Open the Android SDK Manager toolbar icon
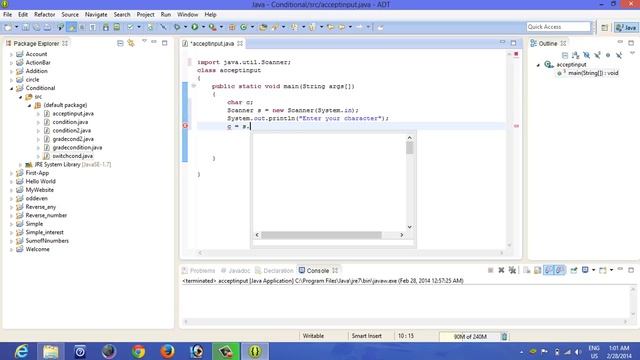Viewport: 640px width, 360px height. 106,27
